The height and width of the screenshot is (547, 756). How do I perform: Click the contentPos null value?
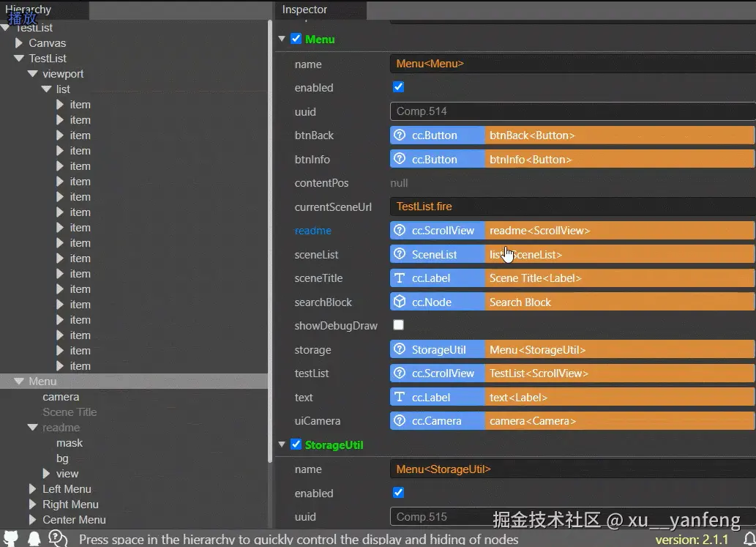tap(399, 183)
